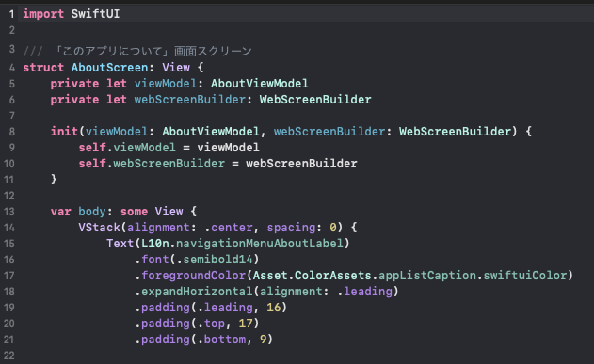Click 'WebScreenBuilder' parameter type on line 8
594x364 pixels.
click(x=455, y=132)
